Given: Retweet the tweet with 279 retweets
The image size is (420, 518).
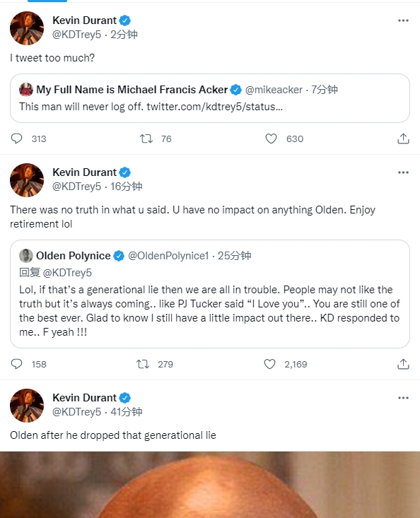Looking at the screenshot, I should coord(143,364).
